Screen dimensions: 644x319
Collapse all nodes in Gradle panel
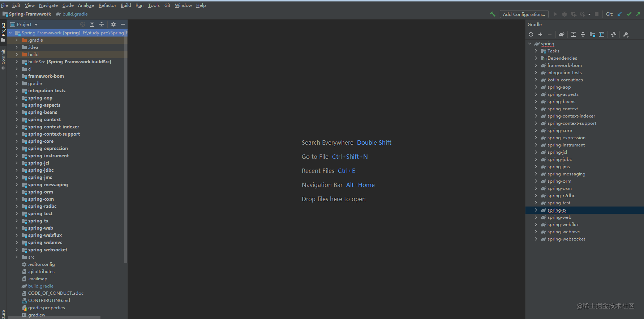[583, 34]
